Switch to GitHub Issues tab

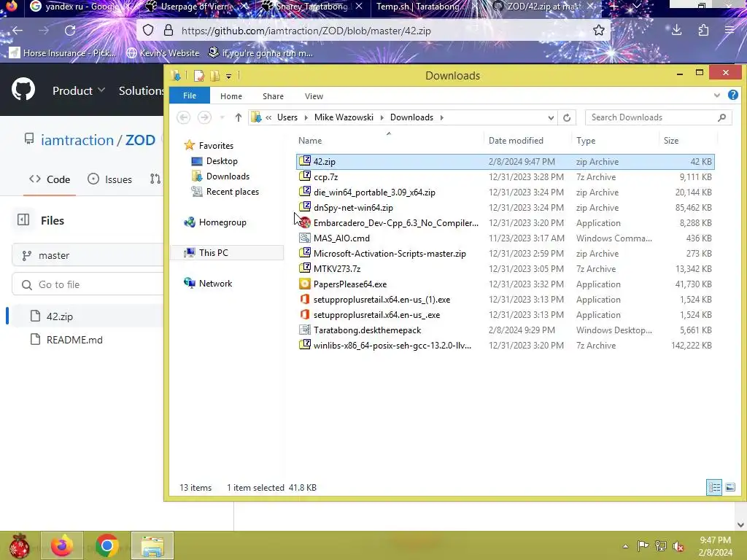pyautogui.click(x=110, y=179)
